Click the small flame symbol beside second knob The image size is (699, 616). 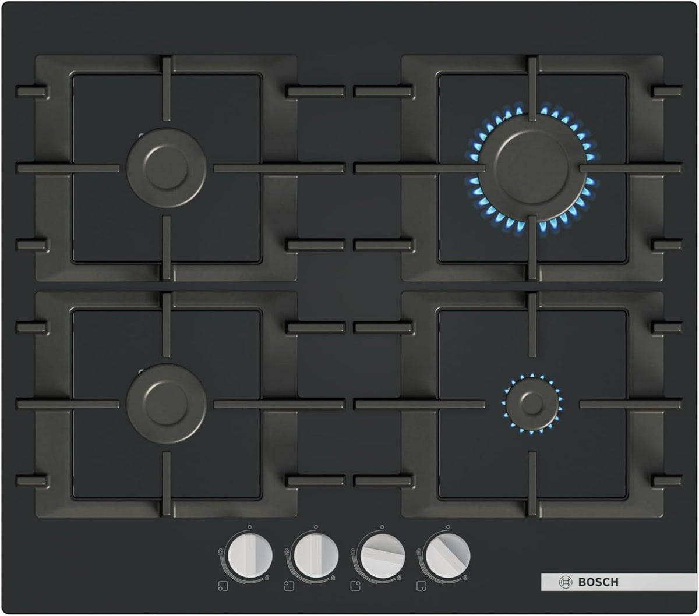tap(333, 577)
